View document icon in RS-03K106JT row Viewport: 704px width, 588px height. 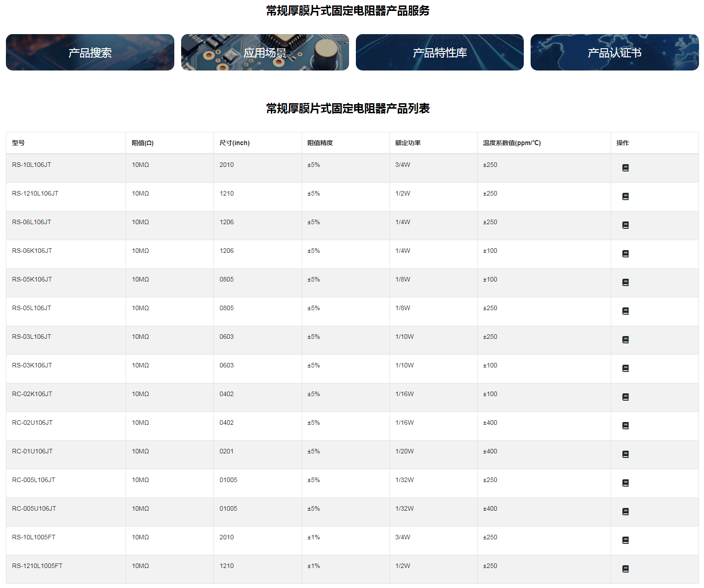tap(625, 368)
